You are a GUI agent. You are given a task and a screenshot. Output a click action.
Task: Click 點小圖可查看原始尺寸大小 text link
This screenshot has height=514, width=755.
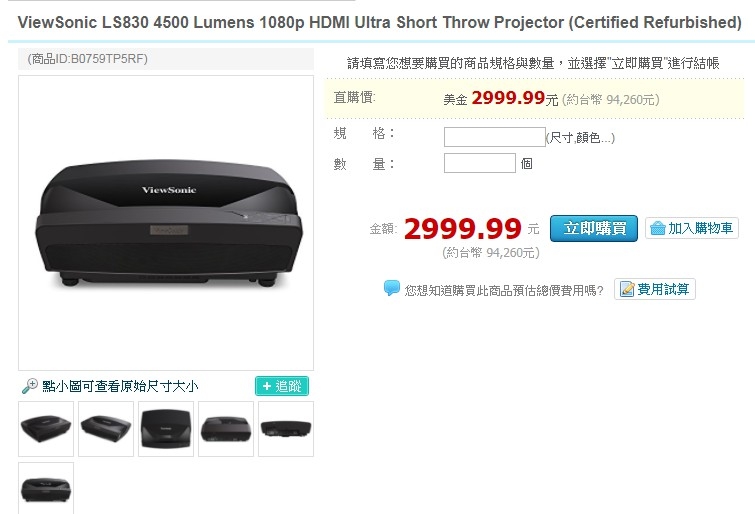pos(120,386)
